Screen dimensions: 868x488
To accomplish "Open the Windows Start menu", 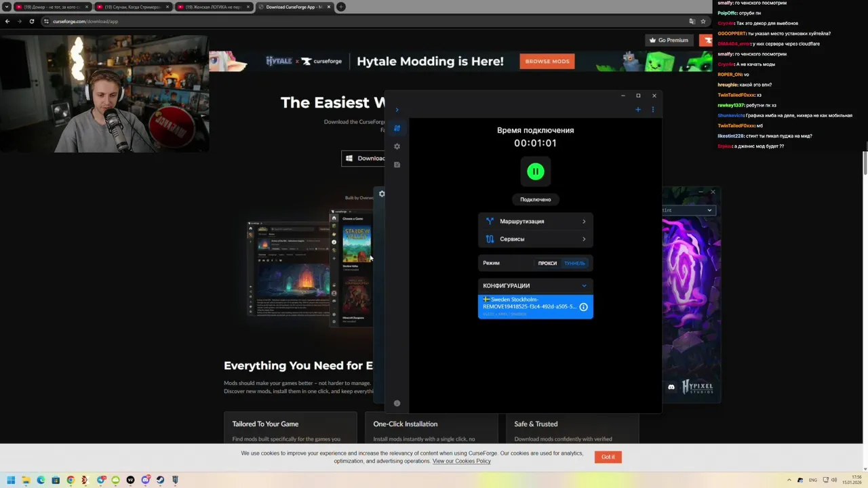I will coord(11,480).
